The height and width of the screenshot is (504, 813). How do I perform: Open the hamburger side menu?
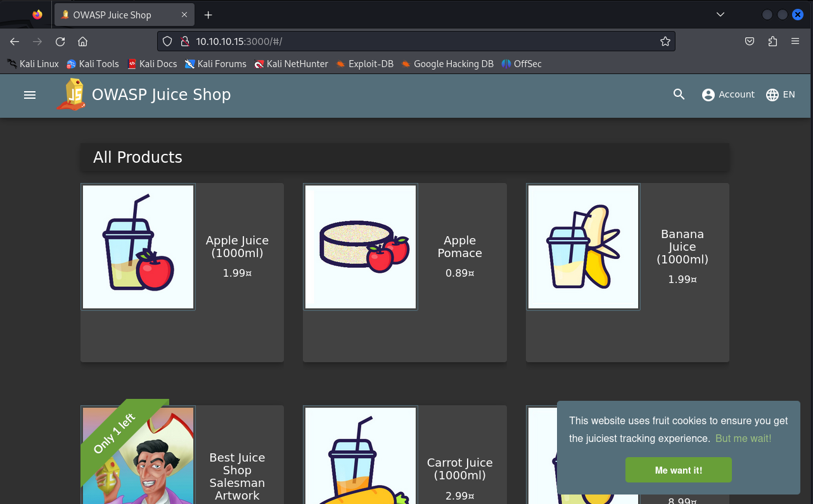[x=30, y=95]
